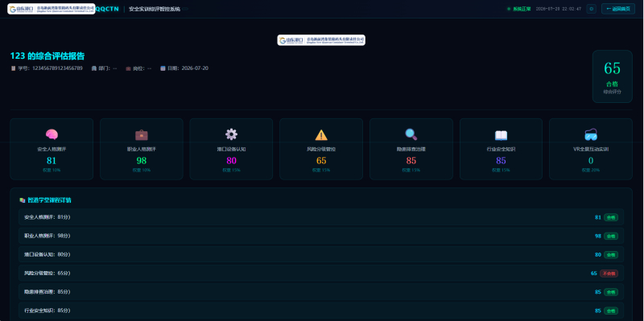Click the VR goggles icon on VR card
Screen dimensions: 644x321
[591, 134]
